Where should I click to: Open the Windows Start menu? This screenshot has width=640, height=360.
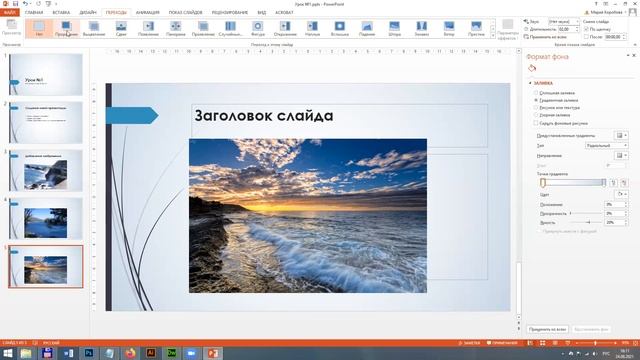coord(7,353)
